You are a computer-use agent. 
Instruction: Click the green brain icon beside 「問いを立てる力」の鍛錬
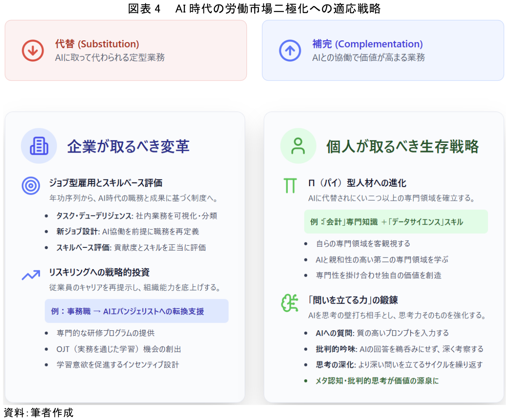point(289,303)
